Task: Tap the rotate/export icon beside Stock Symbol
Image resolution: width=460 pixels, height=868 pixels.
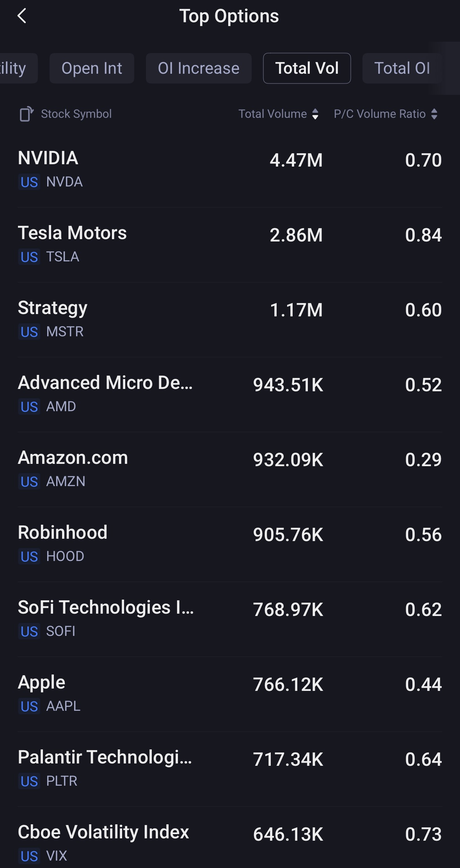Action: [27, 114]
